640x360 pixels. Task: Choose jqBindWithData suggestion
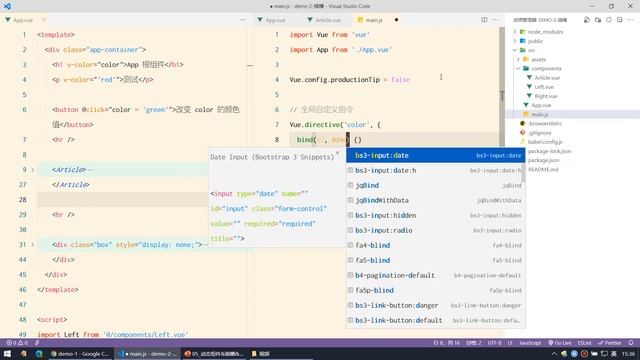(x=436, y=200)
